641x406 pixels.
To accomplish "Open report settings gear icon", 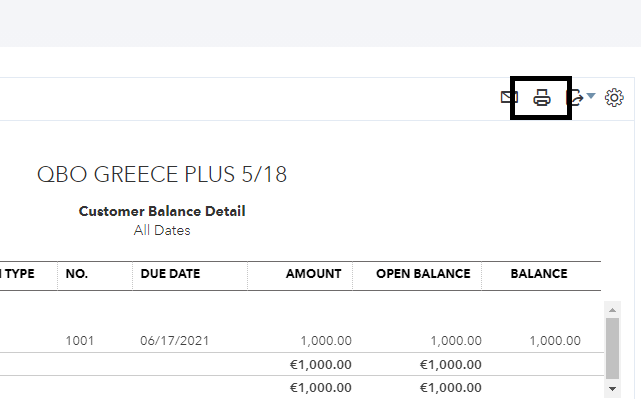I will (615, 97).
